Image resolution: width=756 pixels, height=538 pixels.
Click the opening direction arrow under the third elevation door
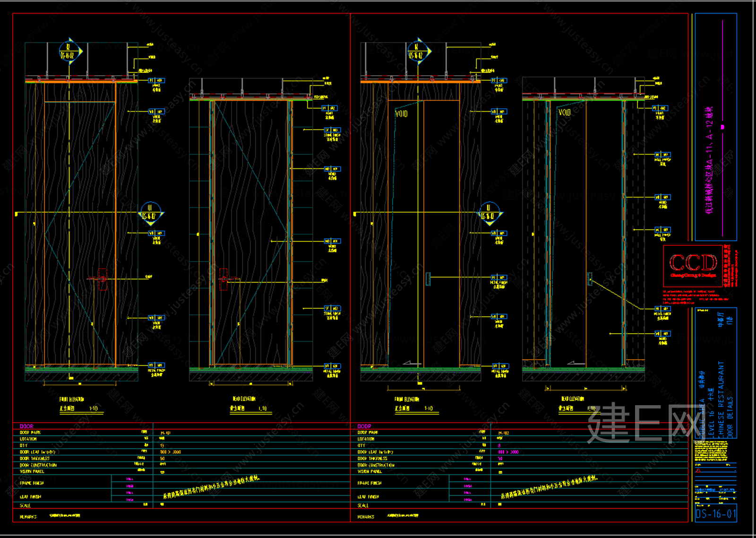coord(412,363)
